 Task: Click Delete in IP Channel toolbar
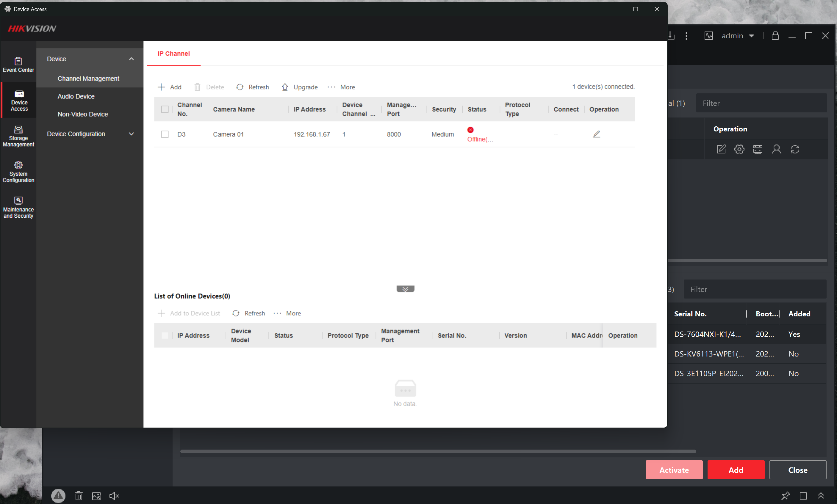[x=209, y=87]
